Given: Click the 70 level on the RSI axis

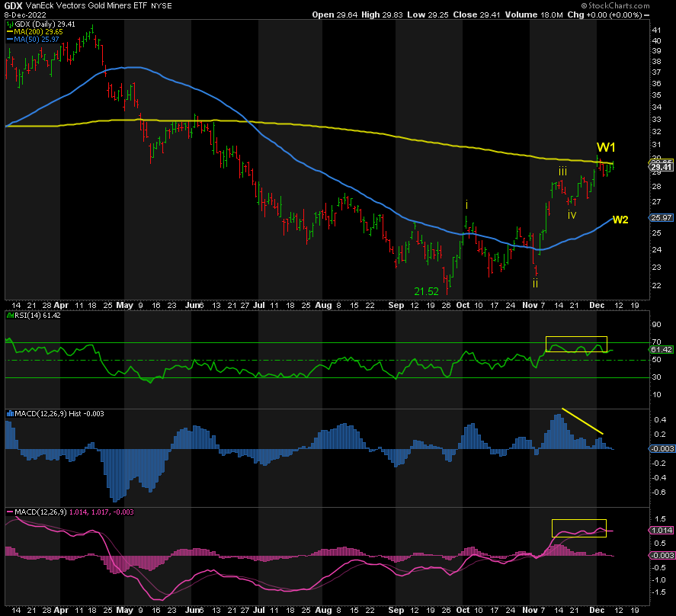Looking at the screenshot, I should 657,342.
